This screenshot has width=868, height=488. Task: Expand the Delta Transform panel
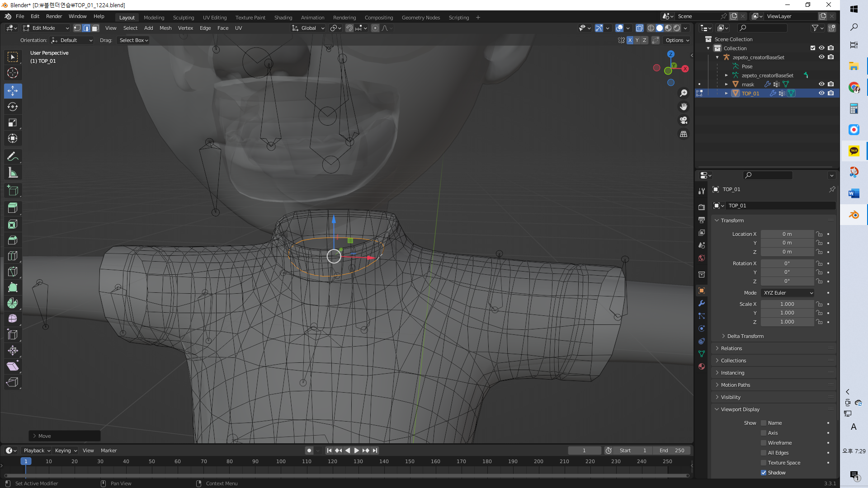[745, 336]
